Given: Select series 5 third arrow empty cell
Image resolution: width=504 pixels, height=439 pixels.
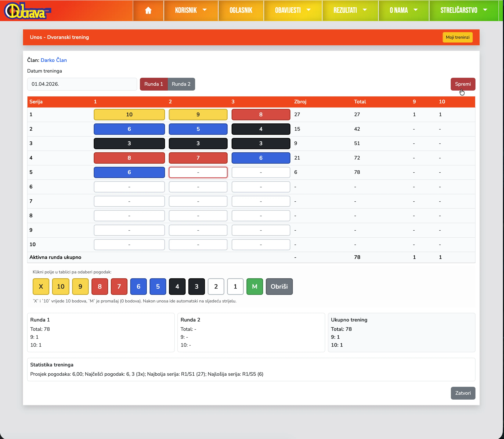Looking at the screenshot, I should 261,172.
